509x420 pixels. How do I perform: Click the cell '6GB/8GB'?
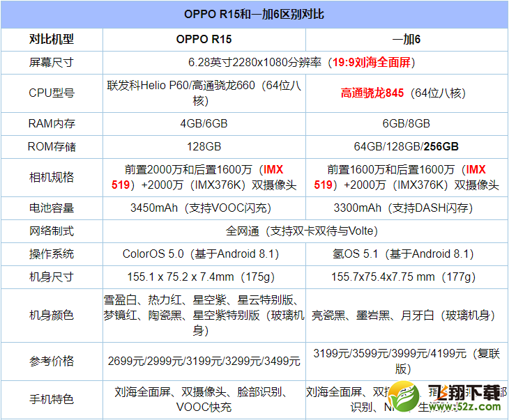click(407, 123)
